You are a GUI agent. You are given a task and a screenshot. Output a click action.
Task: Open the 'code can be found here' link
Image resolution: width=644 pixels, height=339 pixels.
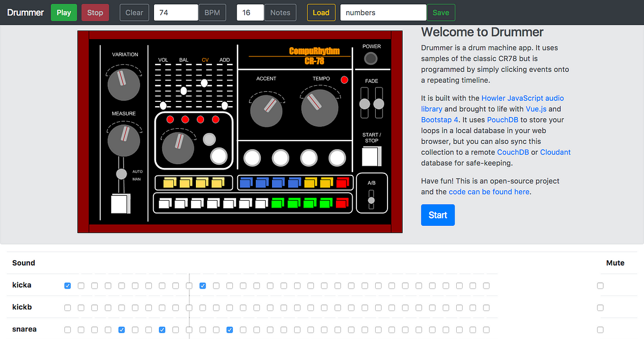(x=489, y=191)
